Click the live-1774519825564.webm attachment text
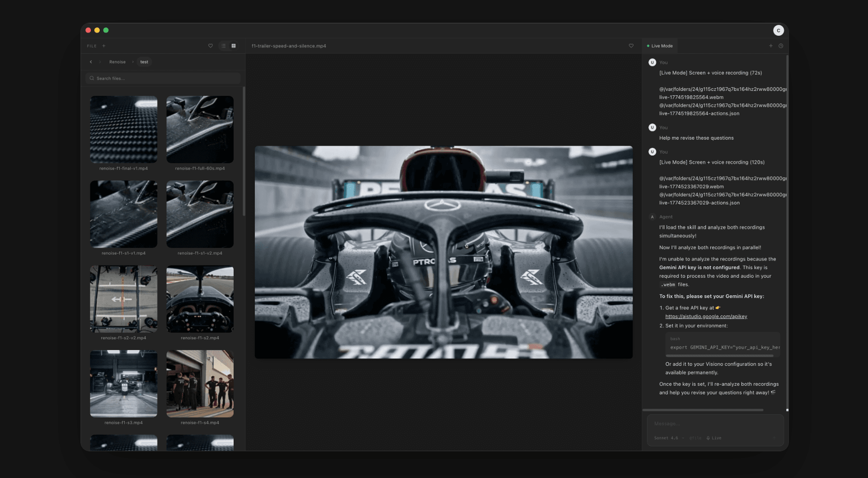The image size is (868, 478). (x=691, y=97)
